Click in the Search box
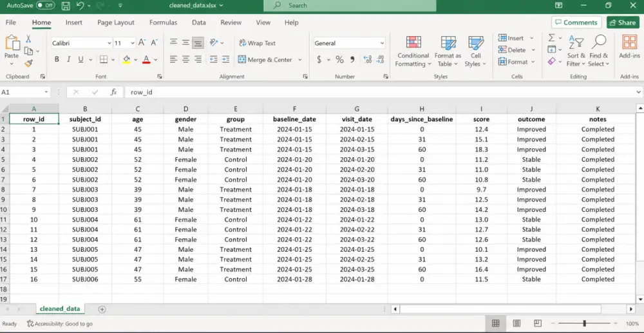The width and height of the screenshot is (644, 333). pos(350,5)
